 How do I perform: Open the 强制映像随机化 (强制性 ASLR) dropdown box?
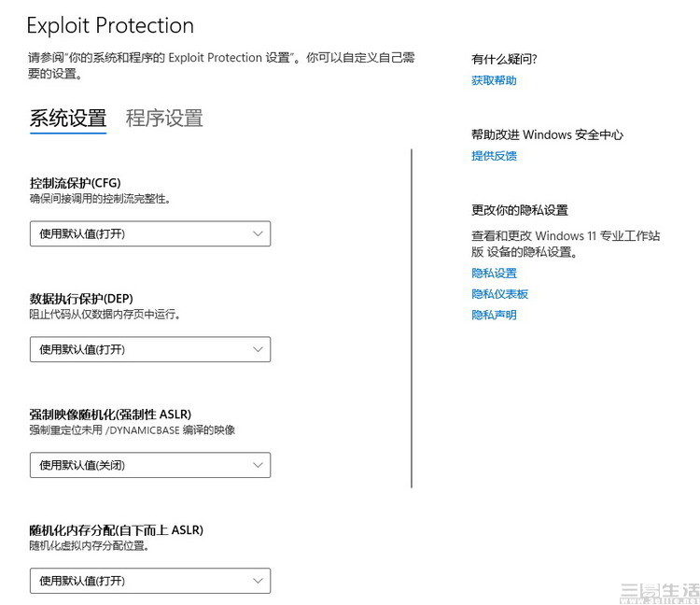click(149, 465)
